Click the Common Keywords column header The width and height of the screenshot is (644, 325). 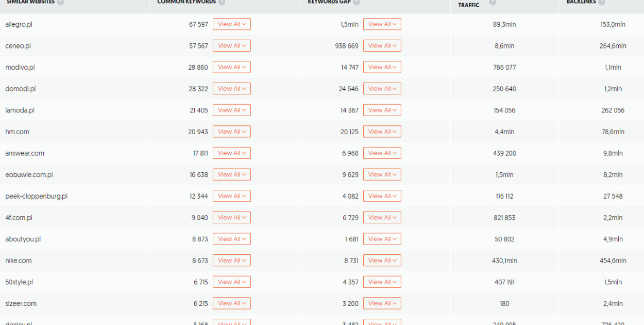[187, 2]
